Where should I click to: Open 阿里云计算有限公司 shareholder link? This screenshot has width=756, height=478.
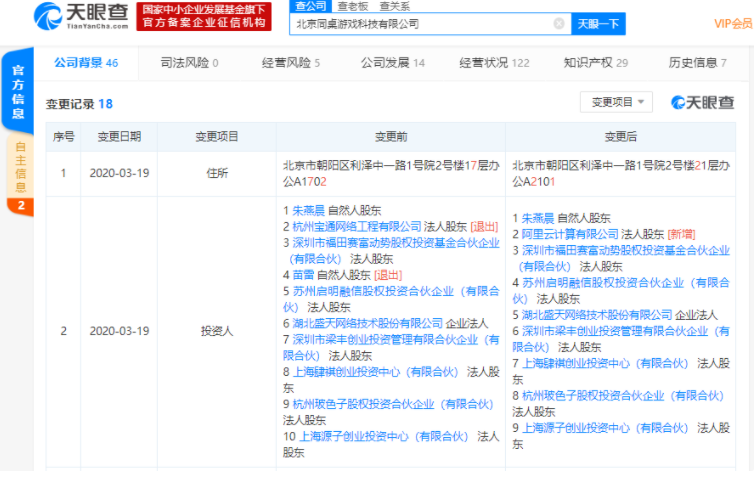click(x=570, y=234)
